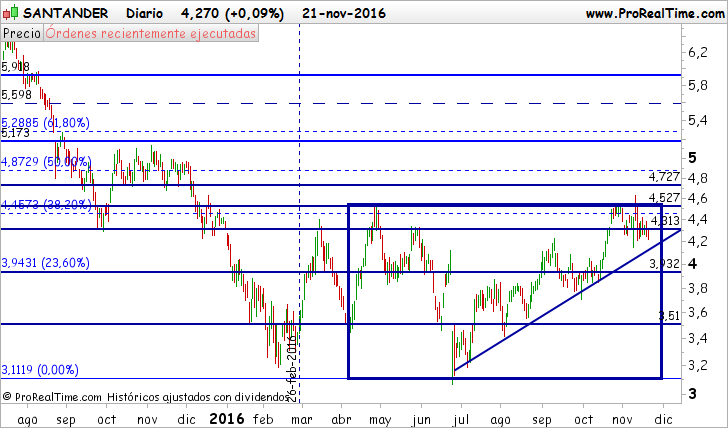Click the dic label at time axis end
Image resolution: width=728 pixels, height=428 pixels.
[663, 419]
